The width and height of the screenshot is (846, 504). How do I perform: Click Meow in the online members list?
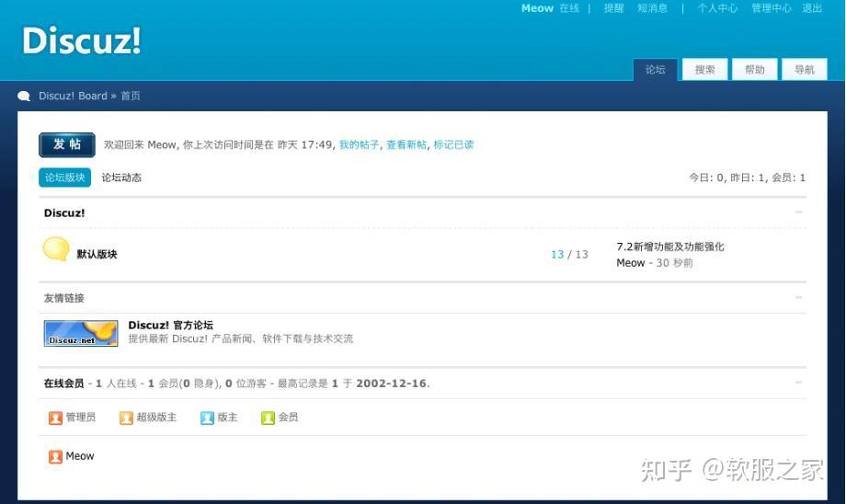(80, 456)
